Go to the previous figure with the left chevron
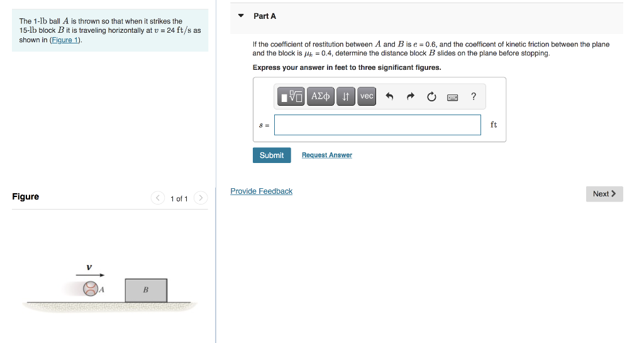 pos(158,198)
